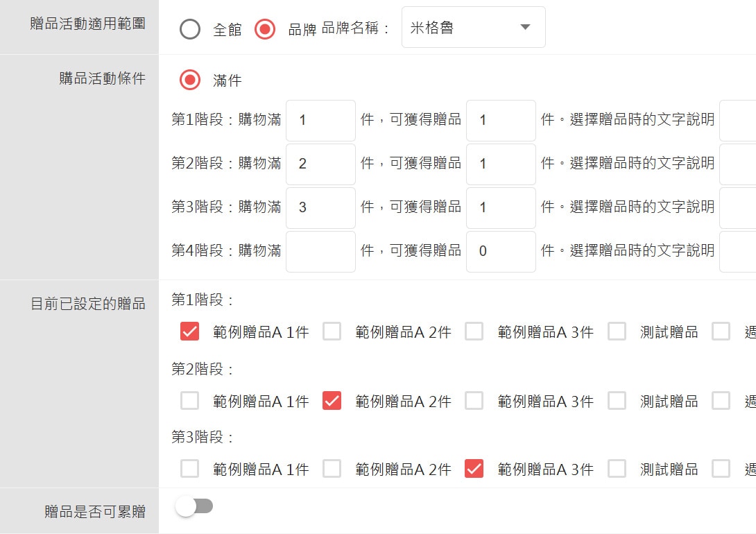Click 第1階段 文字說明 text field
This screenshot has height=534, width=756.
[x=738, y=121]
